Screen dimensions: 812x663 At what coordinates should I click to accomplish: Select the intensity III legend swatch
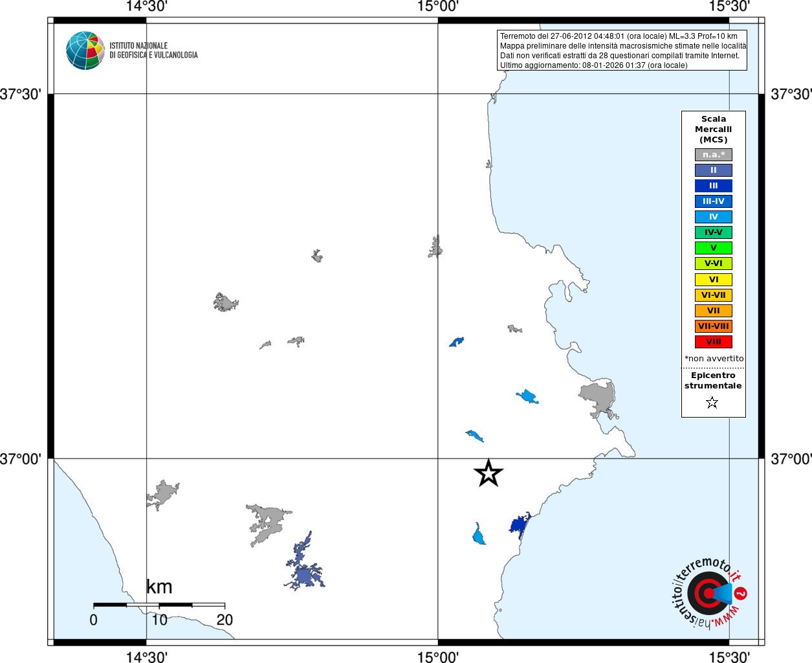[x=714, y=186]
